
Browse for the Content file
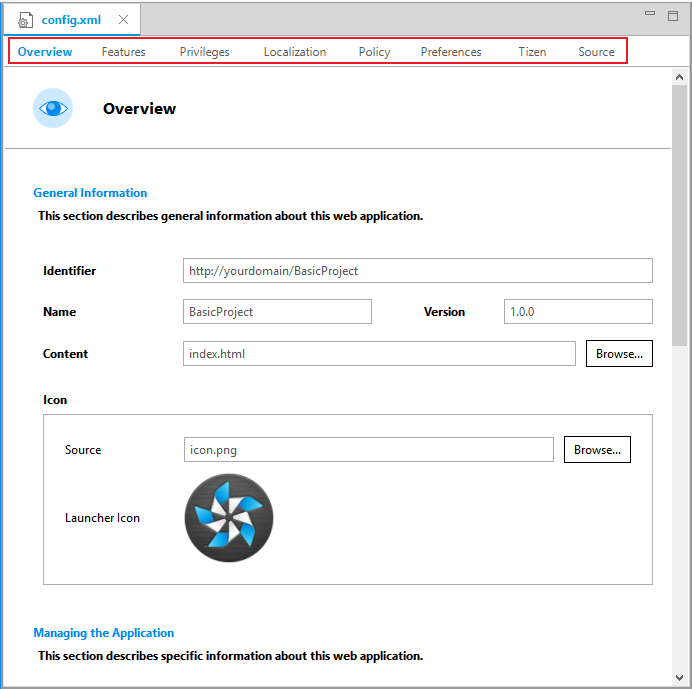(x=619, y=354)
